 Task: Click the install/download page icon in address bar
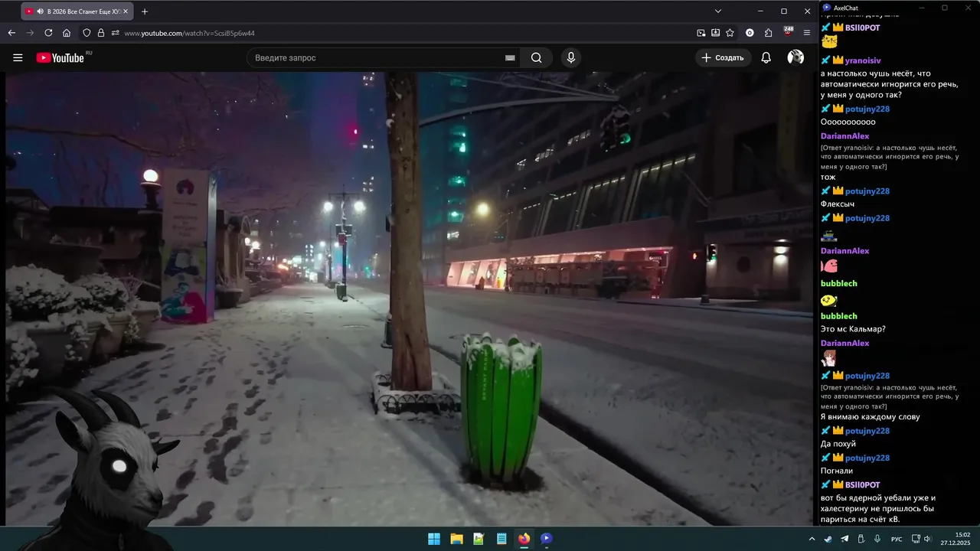click(715, 33)
